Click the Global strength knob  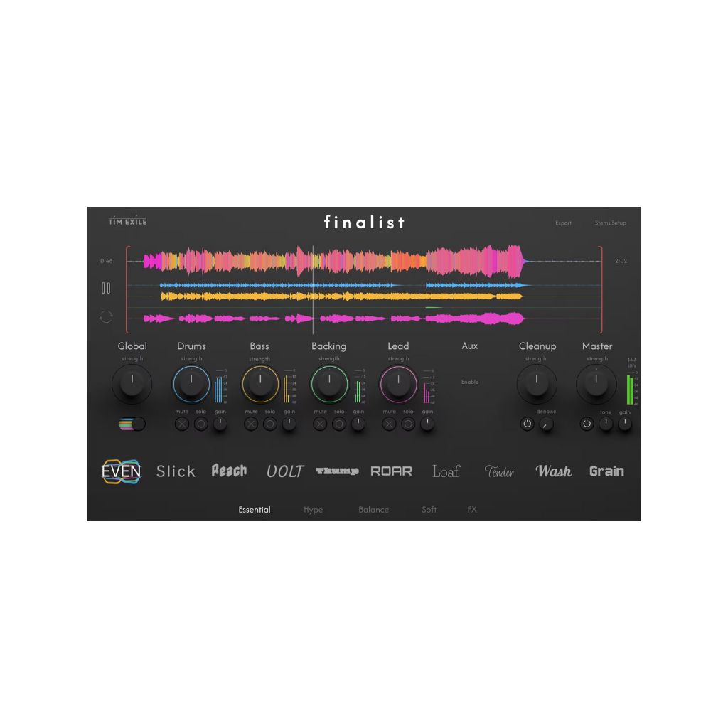click(132, 384)
